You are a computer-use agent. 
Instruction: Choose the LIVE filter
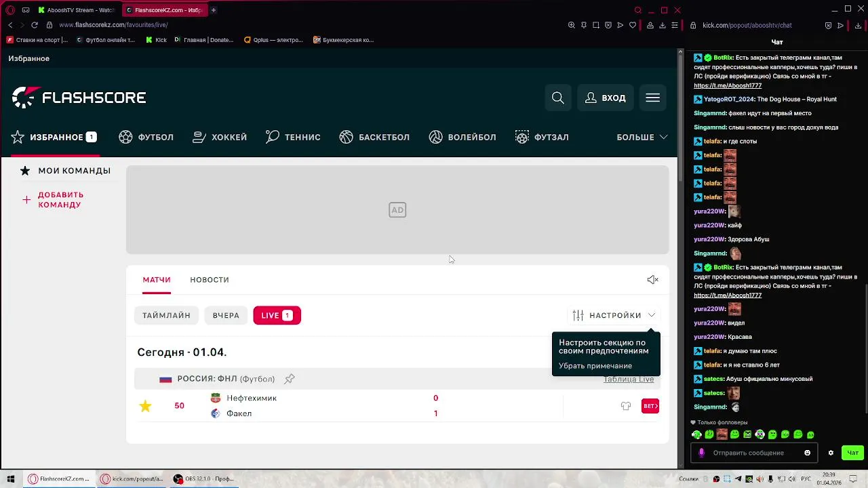[x=277, y=315]
